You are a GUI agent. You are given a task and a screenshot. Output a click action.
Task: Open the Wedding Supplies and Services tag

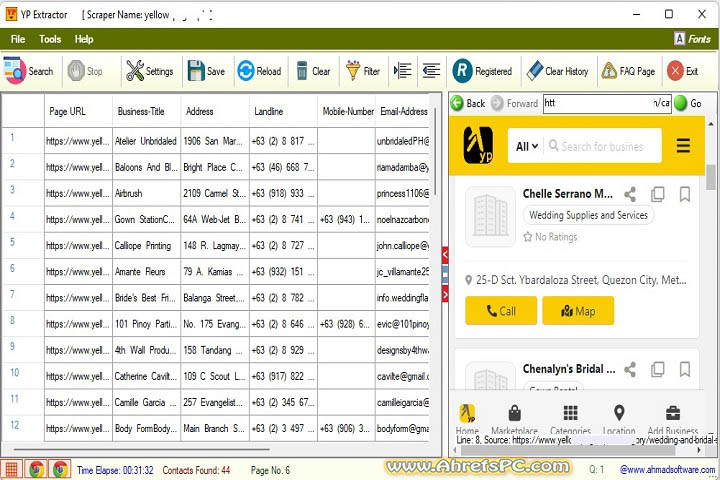click(x=588, y=215)
